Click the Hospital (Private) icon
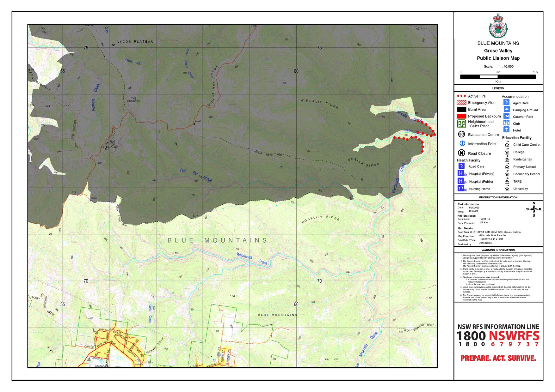 462,173
